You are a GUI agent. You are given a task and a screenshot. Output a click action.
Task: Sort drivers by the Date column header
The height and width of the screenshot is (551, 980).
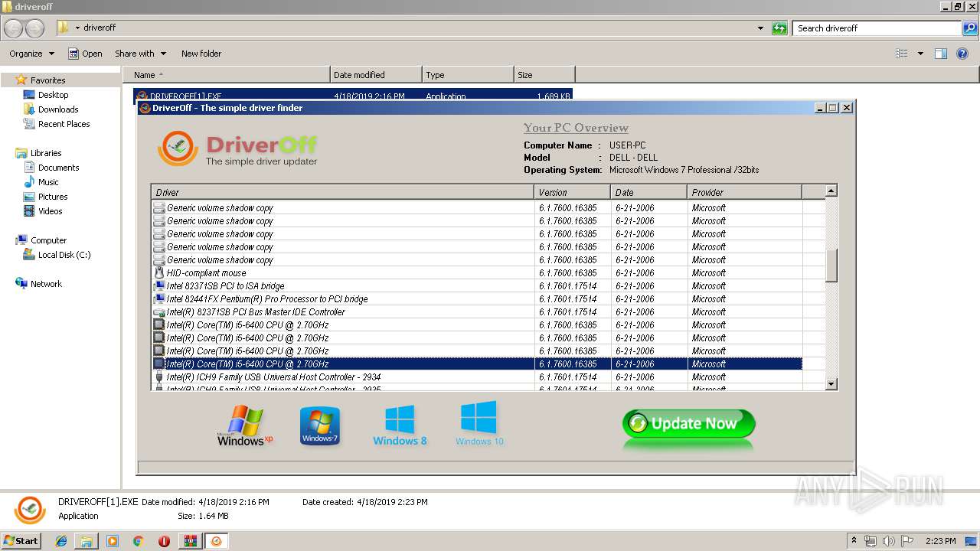(x=648, y=192)
